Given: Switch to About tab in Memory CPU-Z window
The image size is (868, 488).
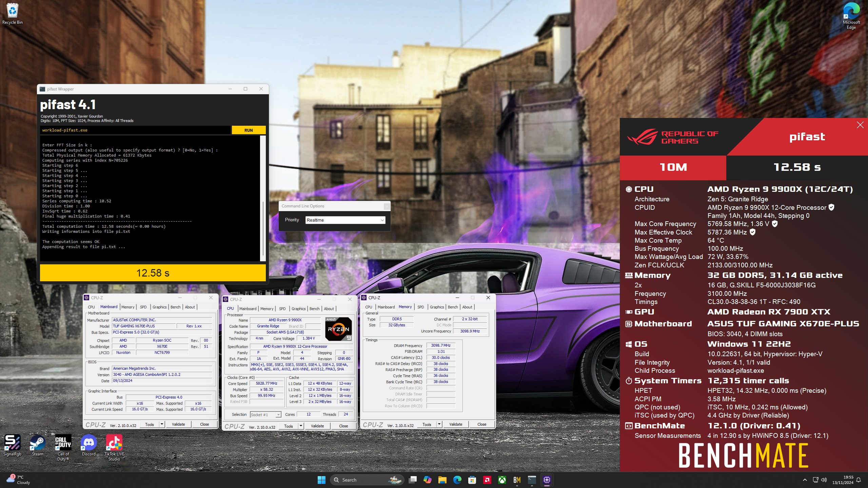Looking at the screenshot, I should click(x=467, y=307).
